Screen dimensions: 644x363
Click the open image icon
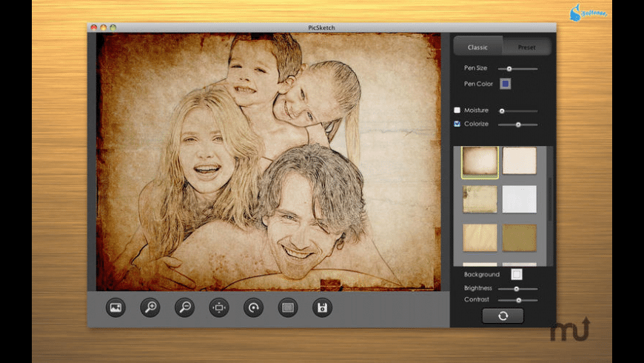[115, 307]
